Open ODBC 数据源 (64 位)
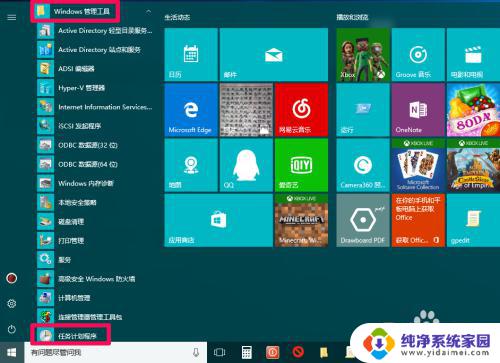500x363 pixels. pos(95,164)
